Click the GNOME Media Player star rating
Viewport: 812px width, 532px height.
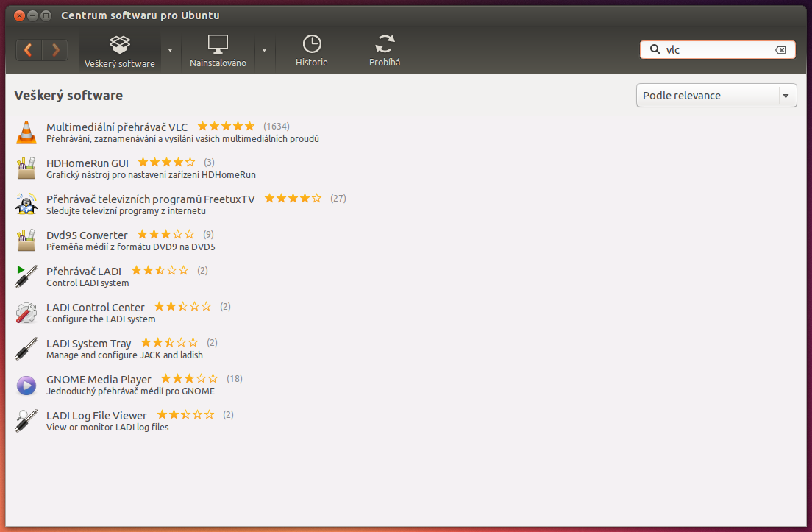click(x=190, y=379)
